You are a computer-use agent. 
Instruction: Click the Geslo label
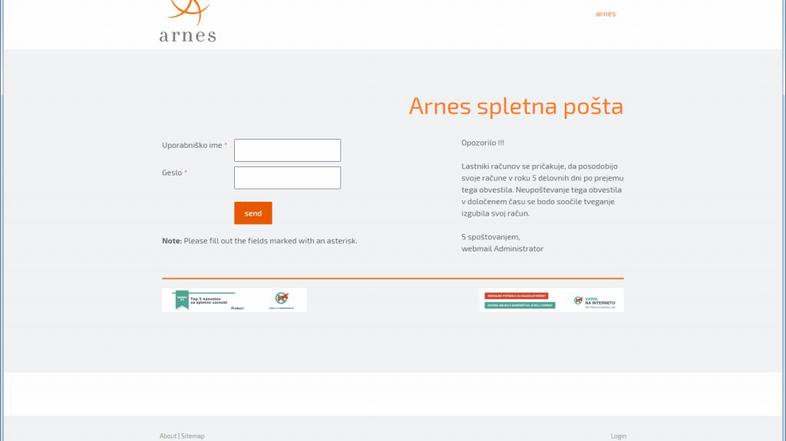[x=174, y=172]
